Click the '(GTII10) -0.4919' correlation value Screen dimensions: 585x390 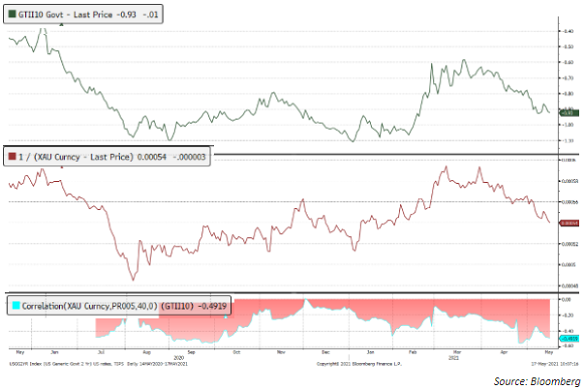(194, 306)
